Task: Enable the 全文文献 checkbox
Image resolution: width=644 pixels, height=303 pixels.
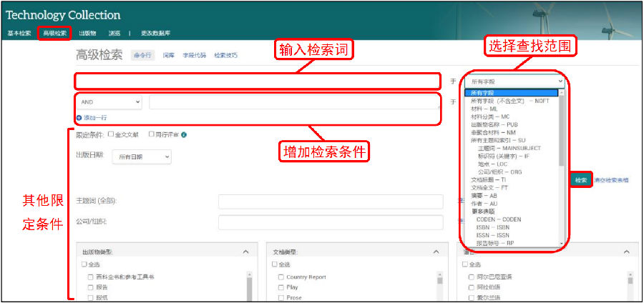Action: (x=111, y=134)
